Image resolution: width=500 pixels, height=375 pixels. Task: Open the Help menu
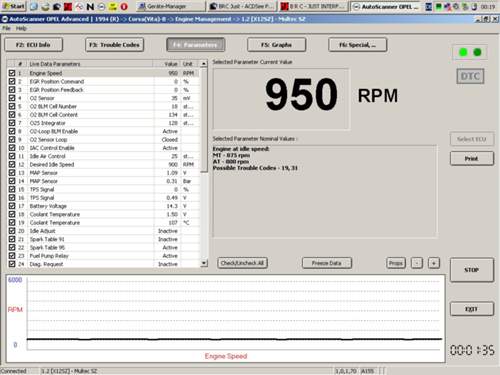point(21,28)
